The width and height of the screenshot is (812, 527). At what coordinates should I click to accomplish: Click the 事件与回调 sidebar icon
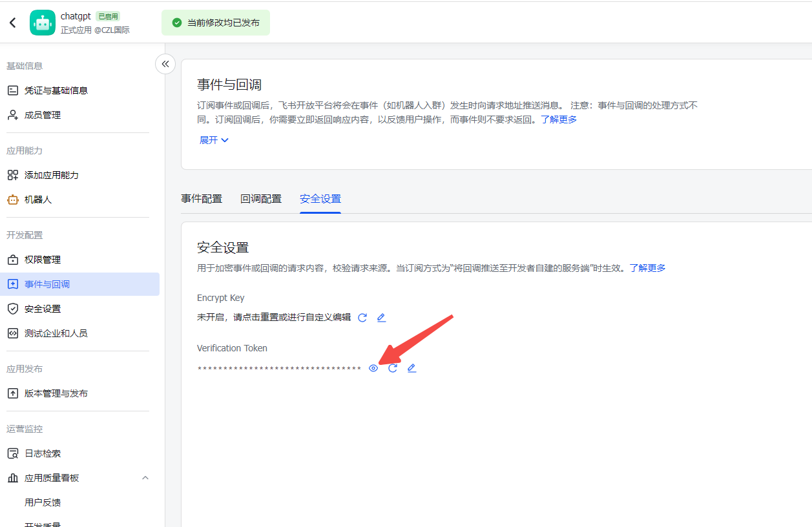click(x=13, y=284)
